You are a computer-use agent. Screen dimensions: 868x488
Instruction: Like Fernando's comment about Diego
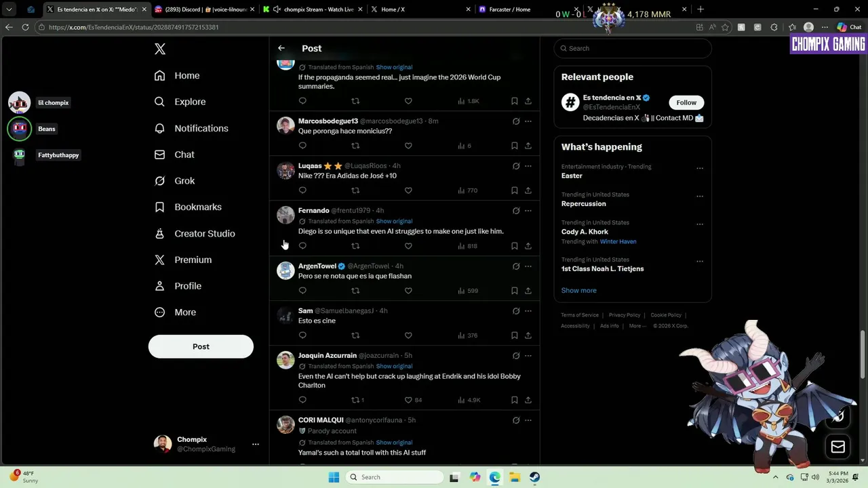coord(408,246)
